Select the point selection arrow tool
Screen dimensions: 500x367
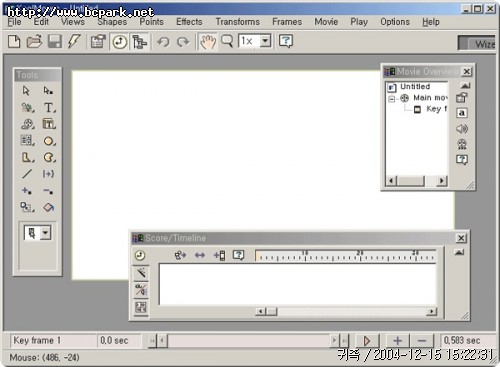point(48,91)
